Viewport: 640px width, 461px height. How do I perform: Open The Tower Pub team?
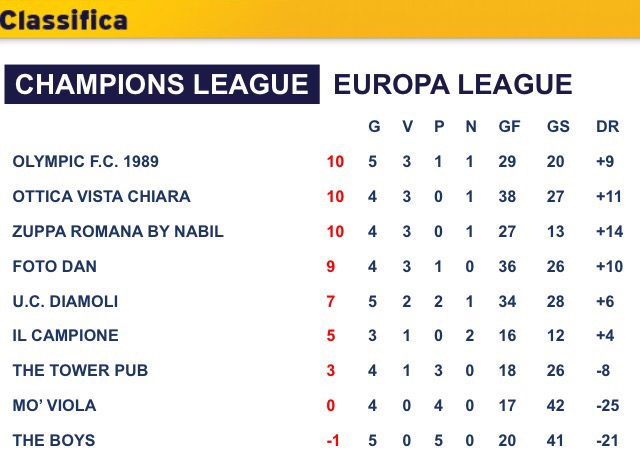coord(80,371)
